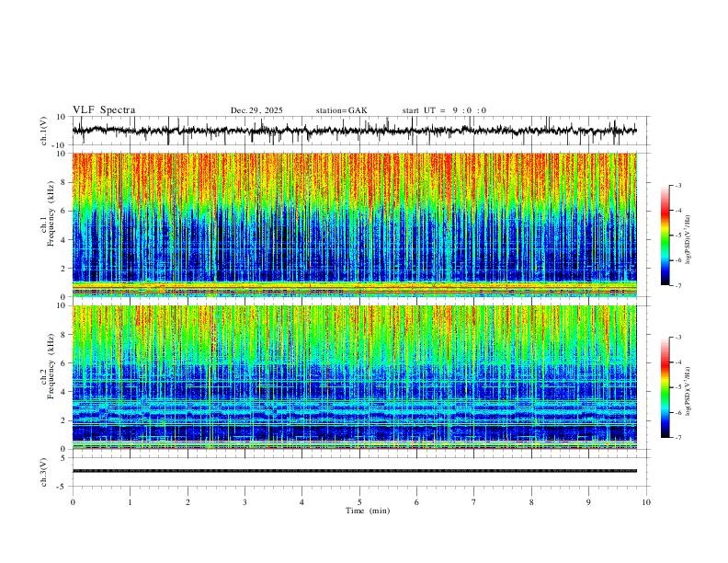Screen dimensions: 728x563
Task: Click the "ch.1(V)" waveform axis label
Action: 44,131
